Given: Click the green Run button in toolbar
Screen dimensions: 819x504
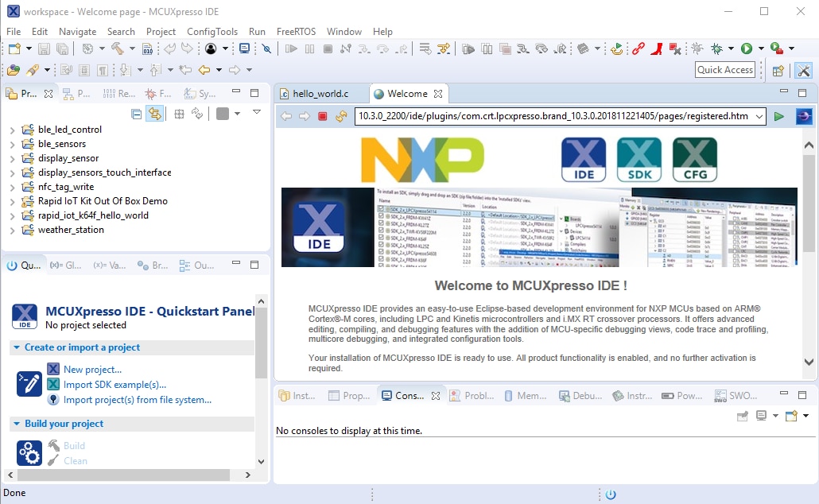Looking at the screenshot, I should 747,49.
